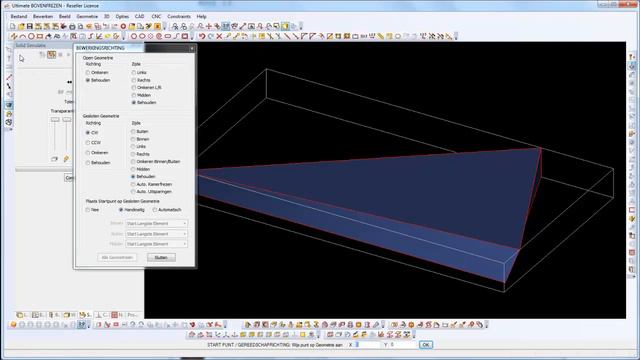Image resolution: width=640 pixels, height=360 pixels.
Task: Select Omkeren L/R under Open Geometrie
Action: 147,88
